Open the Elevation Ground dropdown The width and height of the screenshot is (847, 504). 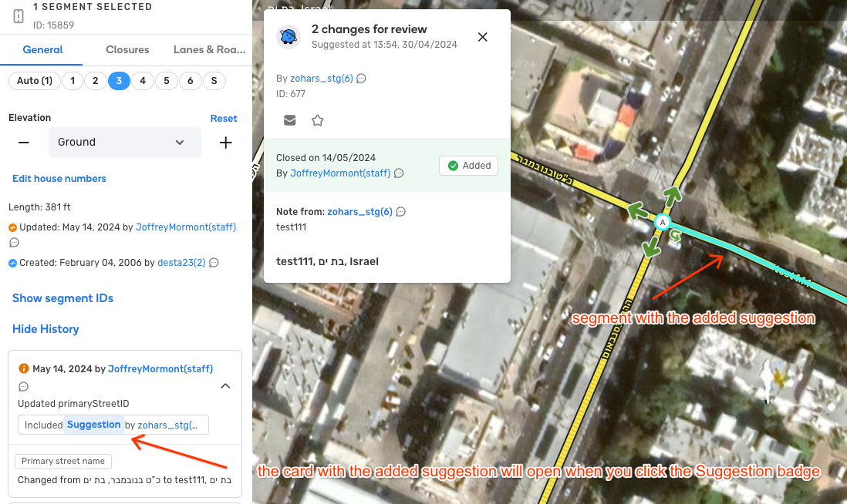tap(124, 143)
